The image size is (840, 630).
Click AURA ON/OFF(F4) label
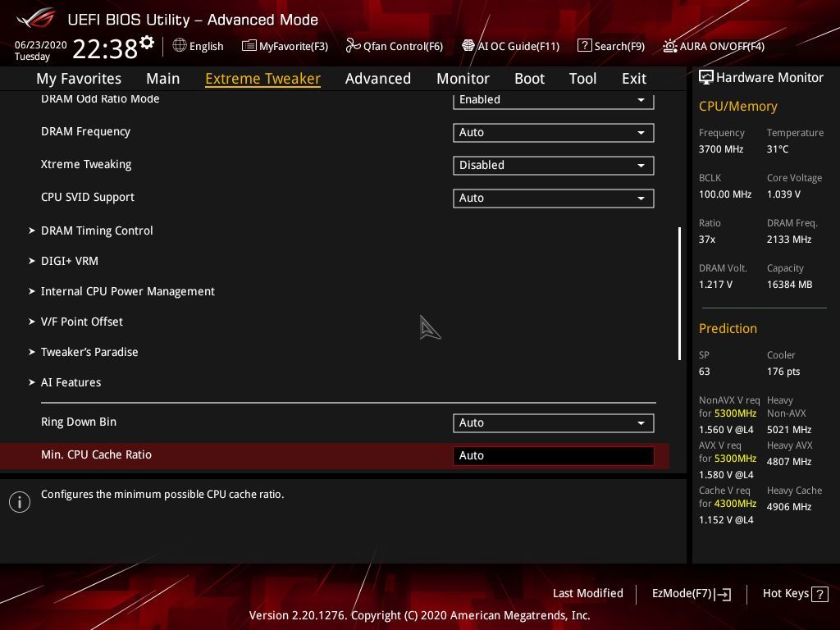[x=722, y=46]
